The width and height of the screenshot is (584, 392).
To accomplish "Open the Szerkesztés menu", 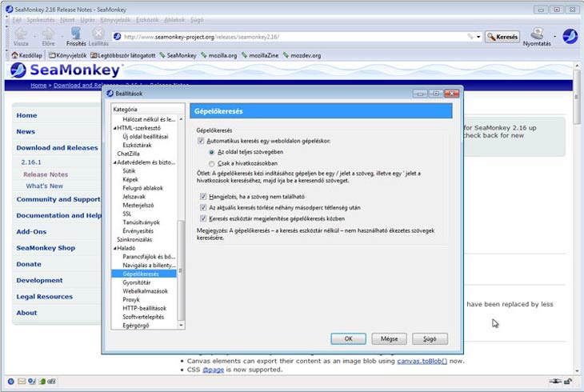I will (40, 20).
